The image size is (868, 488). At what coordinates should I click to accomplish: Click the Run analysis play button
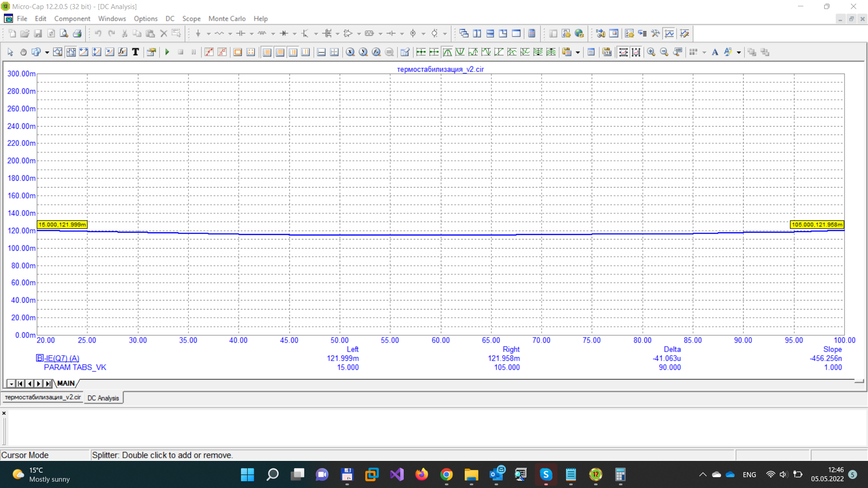(x=167, y=52)
